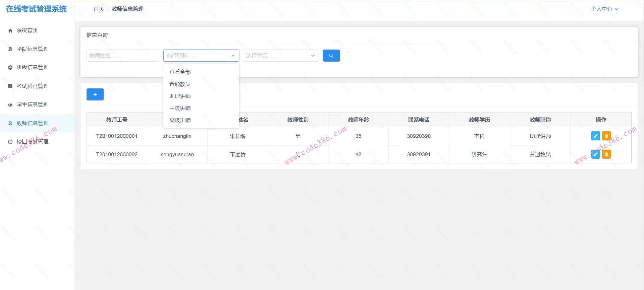Edit teacher zhuchanglin with the pencil icon

[595, 136]
